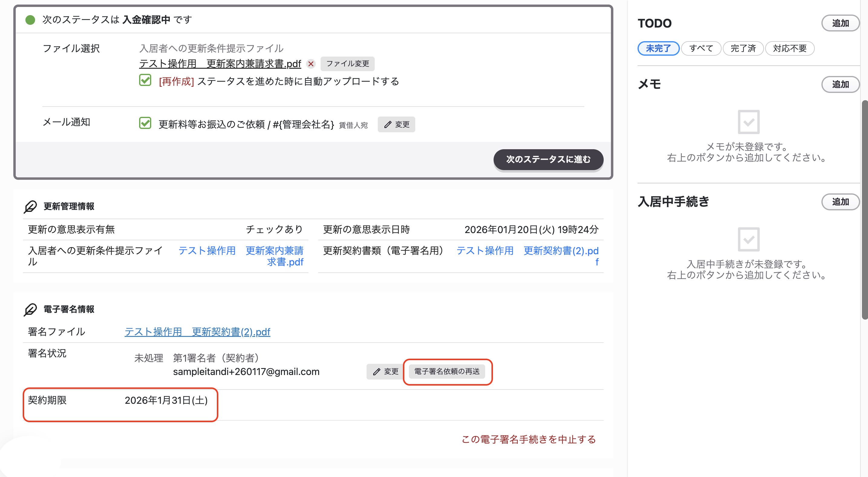Click the signer email sampleitandi+260117@gmail.com
The image size is (868, 477).
246,372
